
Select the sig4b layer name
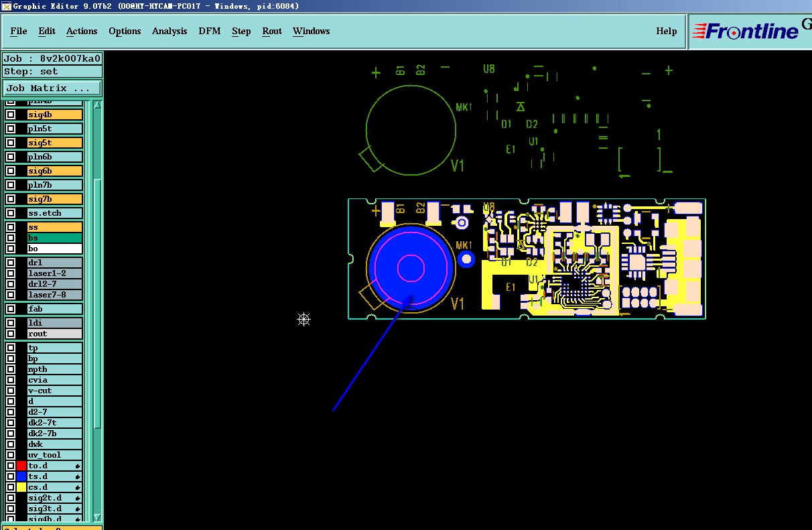55,115
